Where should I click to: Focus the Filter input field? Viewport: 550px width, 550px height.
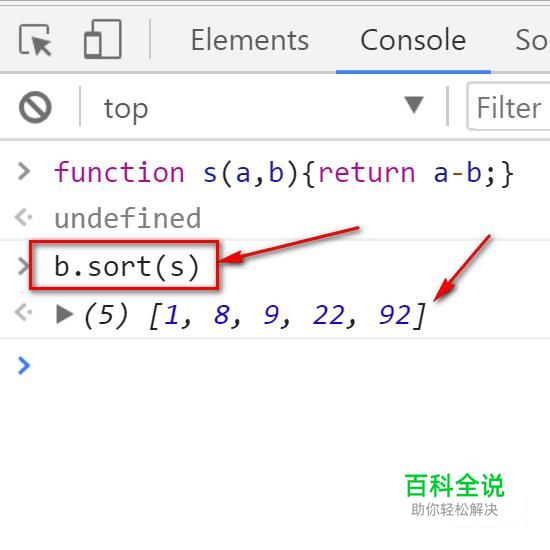point(509,107)
